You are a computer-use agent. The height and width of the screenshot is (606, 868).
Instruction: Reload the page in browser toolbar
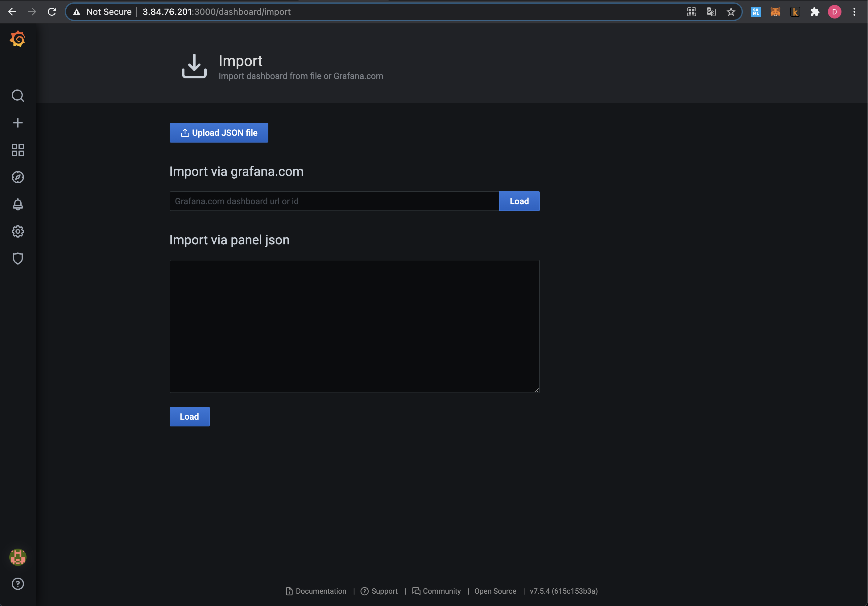point(52,12)
